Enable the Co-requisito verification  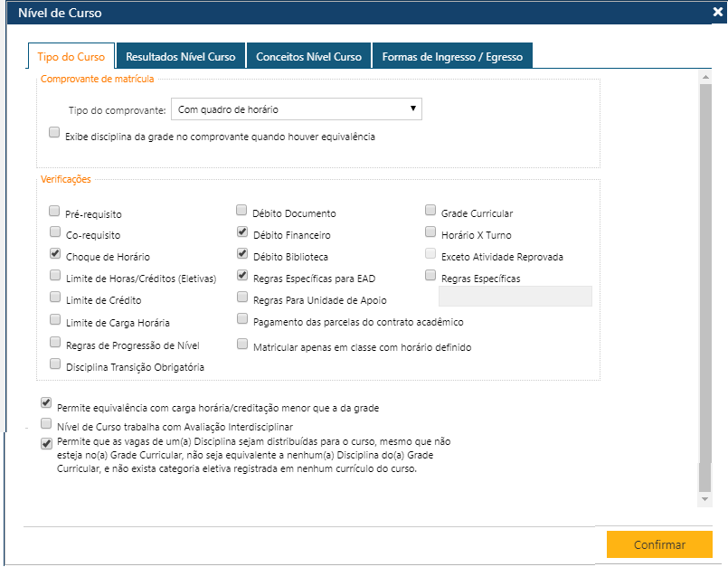click(x=55, y=233)
